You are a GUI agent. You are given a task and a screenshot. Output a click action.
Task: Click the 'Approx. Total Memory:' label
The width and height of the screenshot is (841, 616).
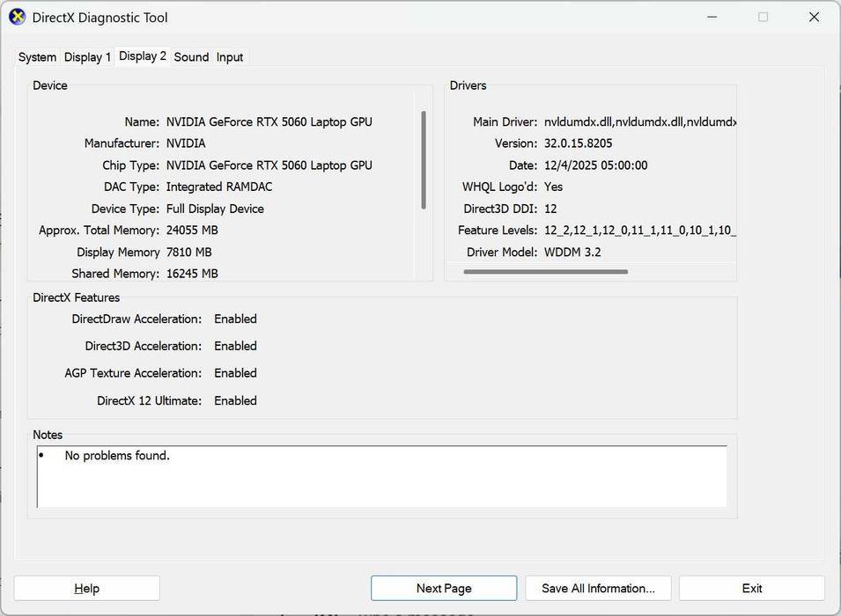[100, 230]
